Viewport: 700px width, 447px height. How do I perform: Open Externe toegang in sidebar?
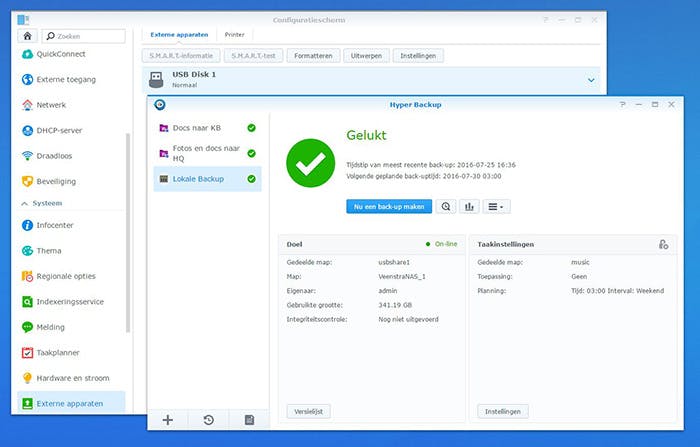click(58, 79)
